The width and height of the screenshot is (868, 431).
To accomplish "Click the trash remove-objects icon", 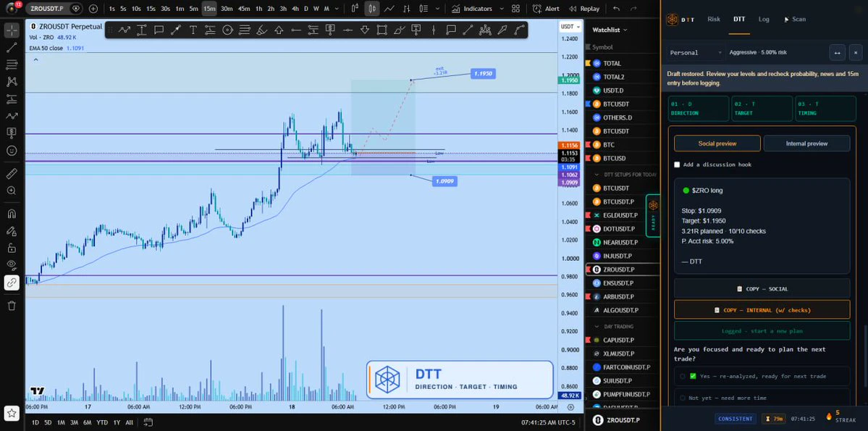I will (12, 305).
